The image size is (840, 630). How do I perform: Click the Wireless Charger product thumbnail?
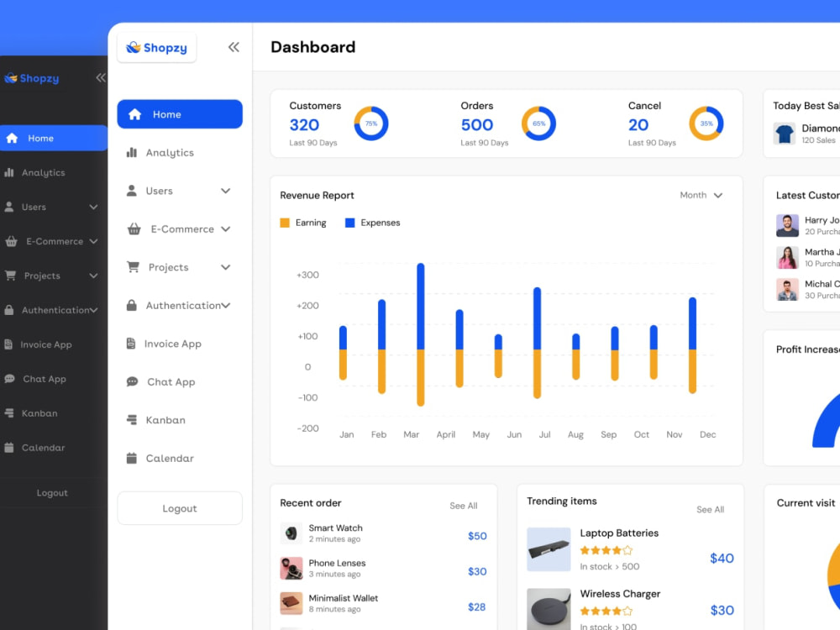click(549, 609)
